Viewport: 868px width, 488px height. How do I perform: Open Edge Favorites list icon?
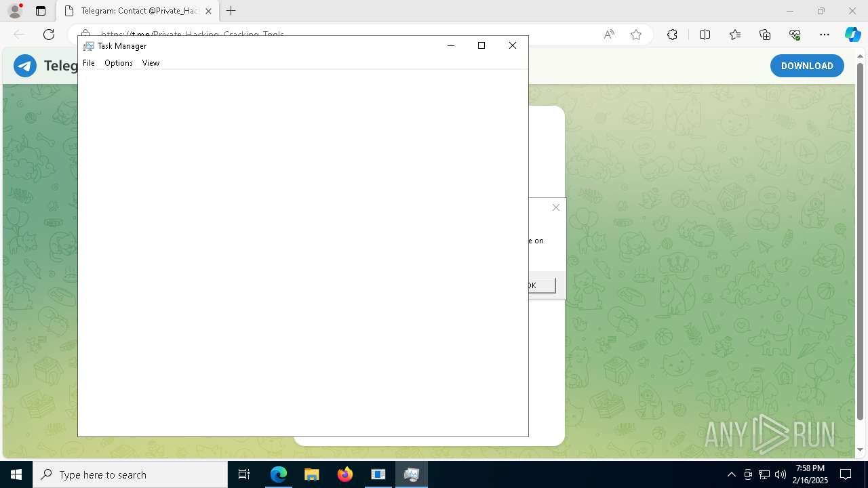pyautogui.click(x=735, y=35)
